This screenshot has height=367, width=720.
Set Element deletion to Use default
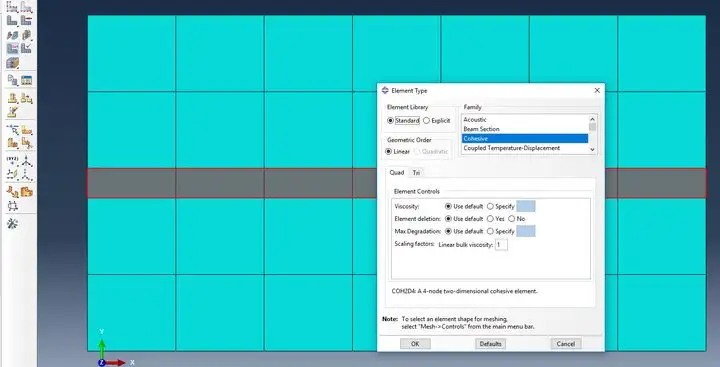pyautogui.click(x=464, y=219)
